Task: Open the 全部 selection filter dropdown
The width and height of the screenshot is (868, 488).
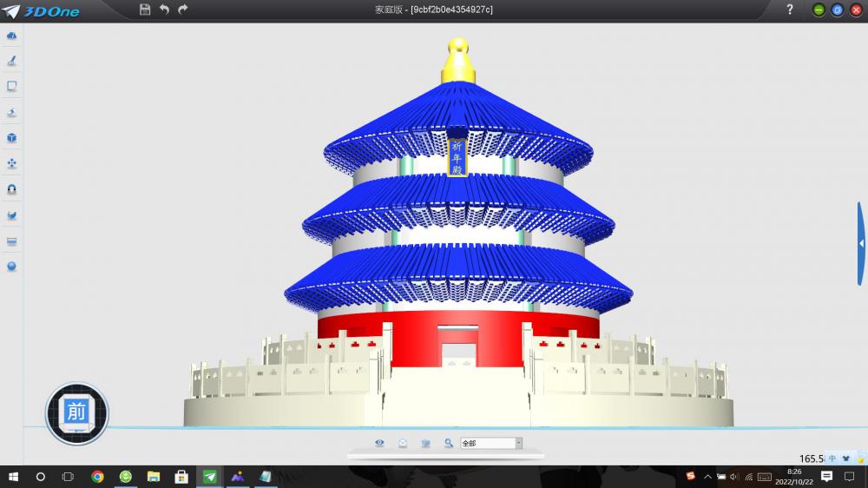Action: coord(491,443)
